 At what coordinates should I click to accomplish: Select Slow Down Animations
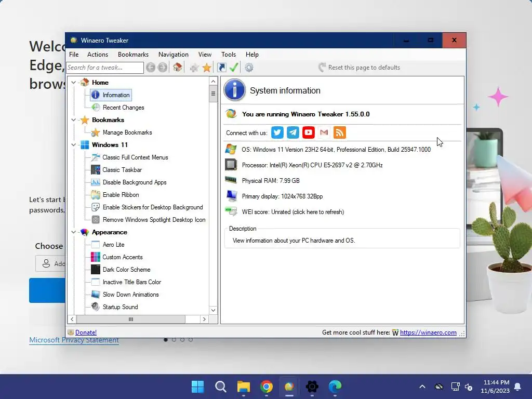[130, 295]
